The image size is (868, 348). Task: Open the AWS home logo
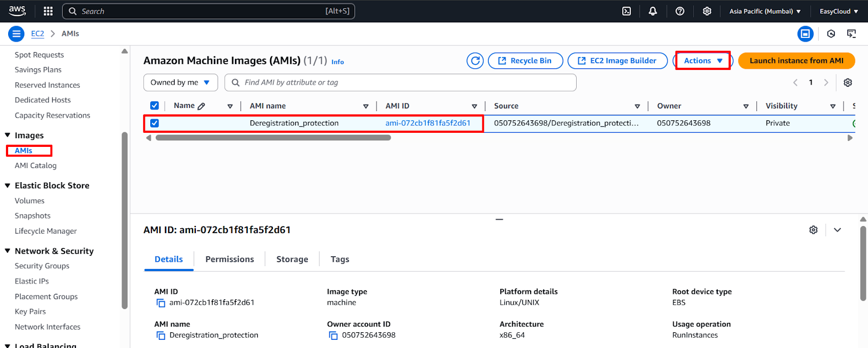(x=17, y=11)
